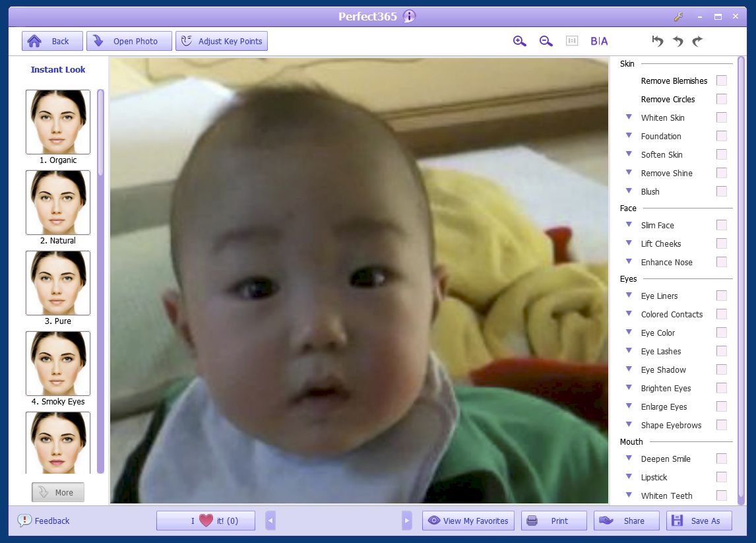Viewport: 756px width, 543px height.
Task: Click the Save As button
Action: click(699, 521)
